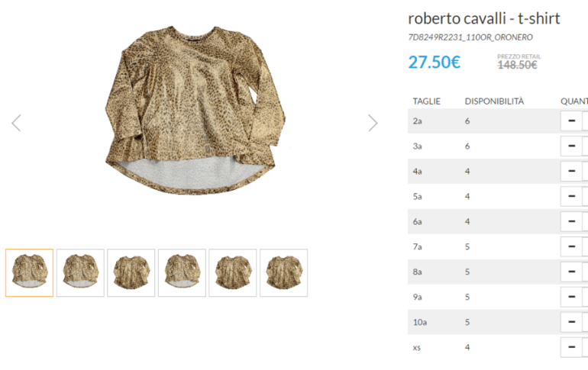Select the second product thumbnail
The height and width of the screenshot is (370, 588).
tap(80, 272)
